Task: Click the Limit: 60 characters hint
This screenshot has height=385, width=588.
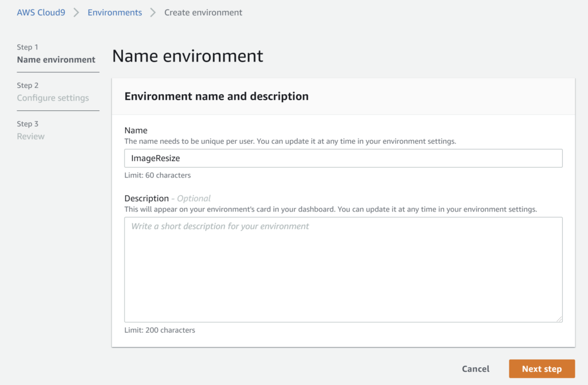Action: coord(157,175)
